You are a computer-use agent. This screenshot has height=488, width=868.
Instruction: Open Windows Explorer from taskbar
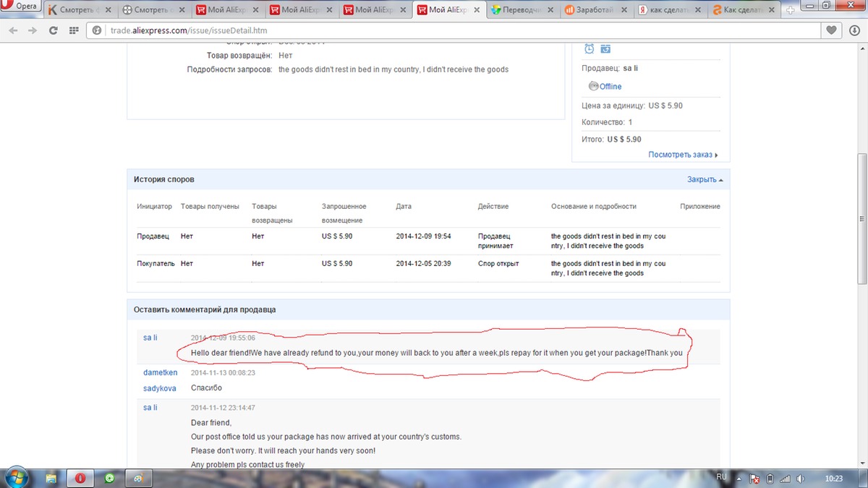coord(51,479)
